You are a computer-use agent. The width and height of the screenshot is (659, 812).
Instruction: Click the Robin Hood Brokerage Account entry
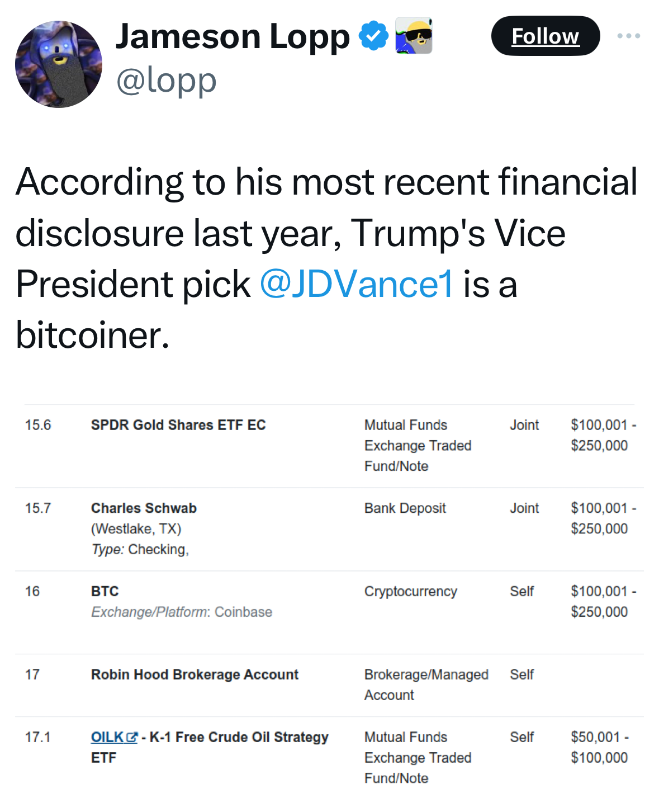(195, 675)
